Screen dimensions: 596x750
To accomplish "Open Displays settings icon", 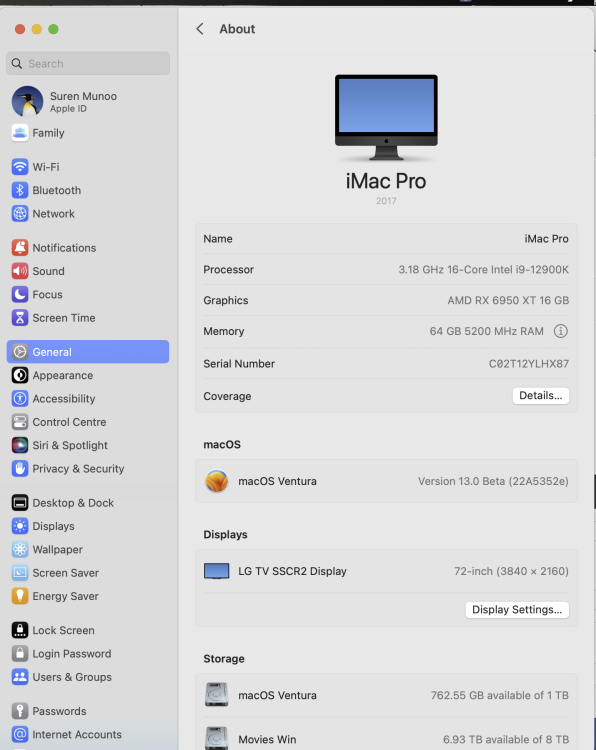I will [x=20, y=526].
